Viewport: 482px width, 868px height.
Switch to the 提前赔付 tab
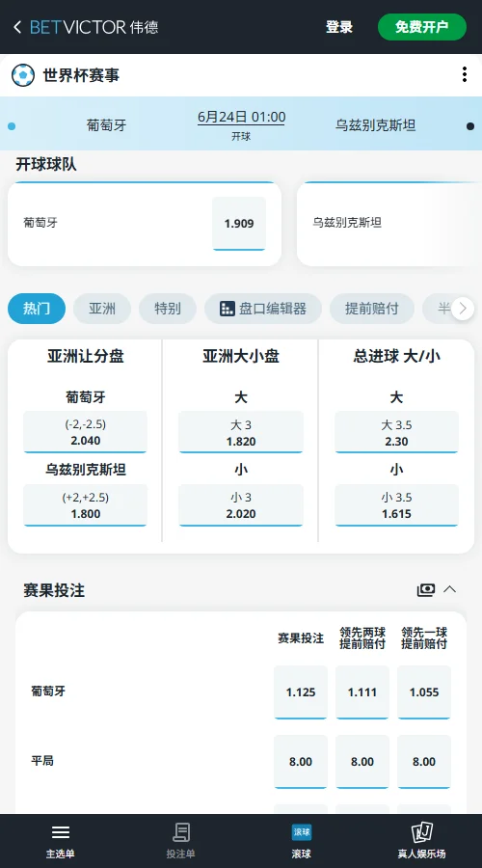pos(372,309)
